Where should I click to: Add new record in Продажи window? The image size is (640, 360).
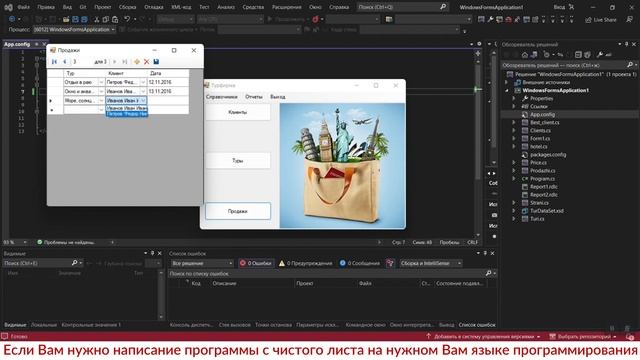coord(137,62)
